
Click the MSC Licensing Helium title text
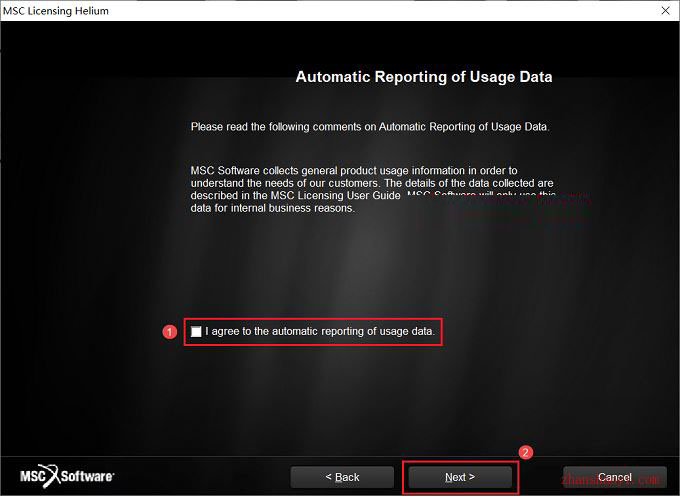click(56, 11)
